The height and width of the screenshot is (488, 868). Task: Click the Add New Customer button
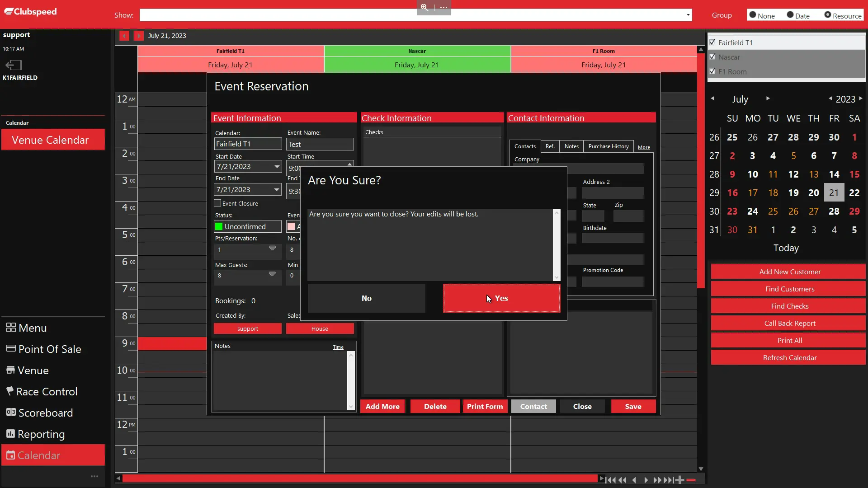click(788, 272)
